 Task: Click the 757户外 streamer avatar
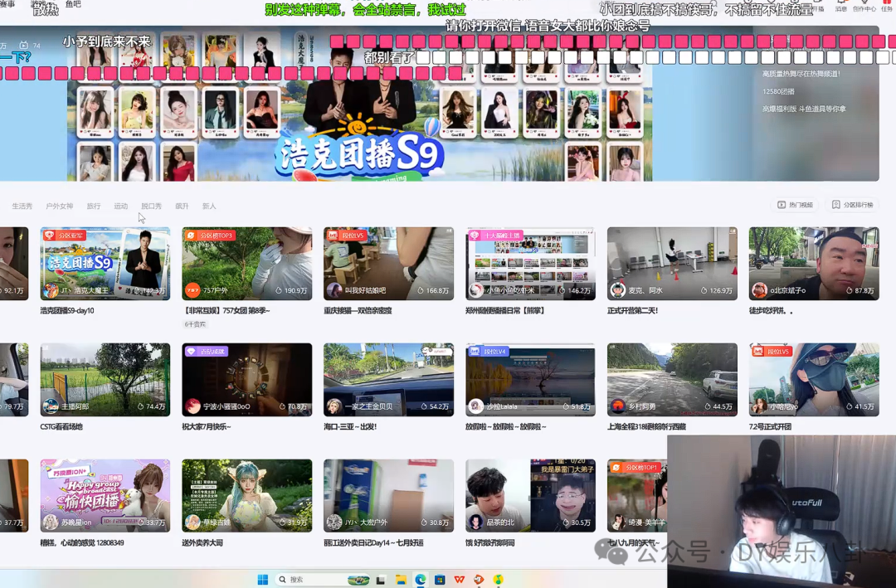click(x=192, y=290)
